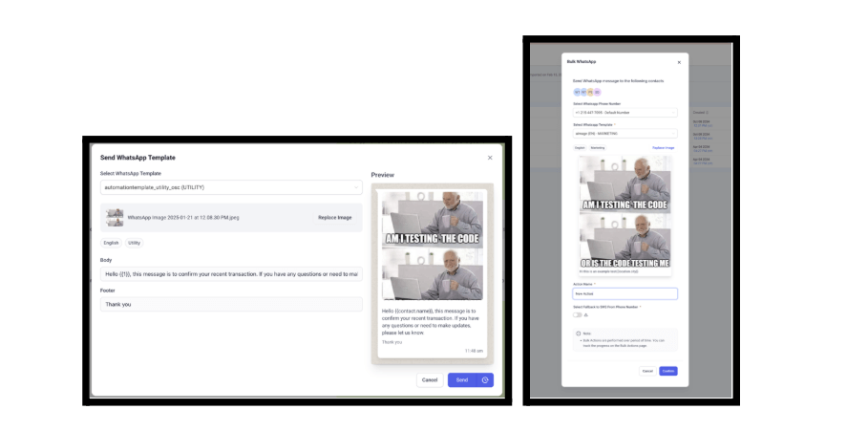Focus the Body text field

(231, 273)
